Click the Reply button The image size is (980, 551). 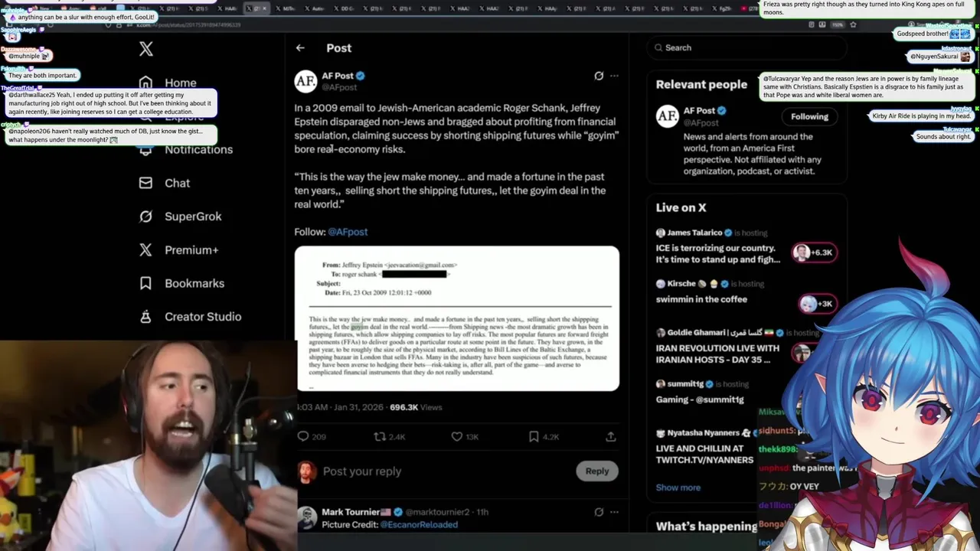[x=597, y=471]
